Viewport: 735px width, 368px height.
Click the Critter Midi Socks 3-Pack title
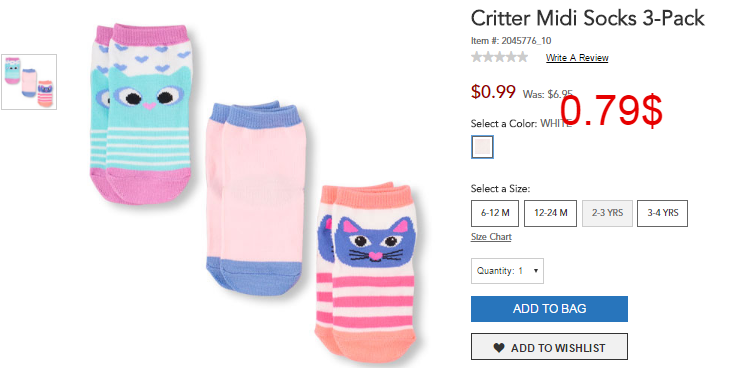click(x=587, y=19)
